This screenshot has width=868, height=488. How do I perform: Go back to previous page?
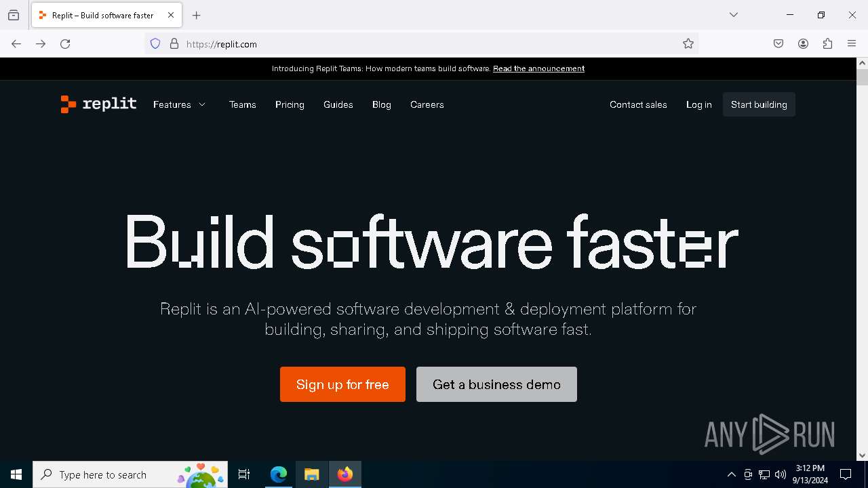pos(16,44)
